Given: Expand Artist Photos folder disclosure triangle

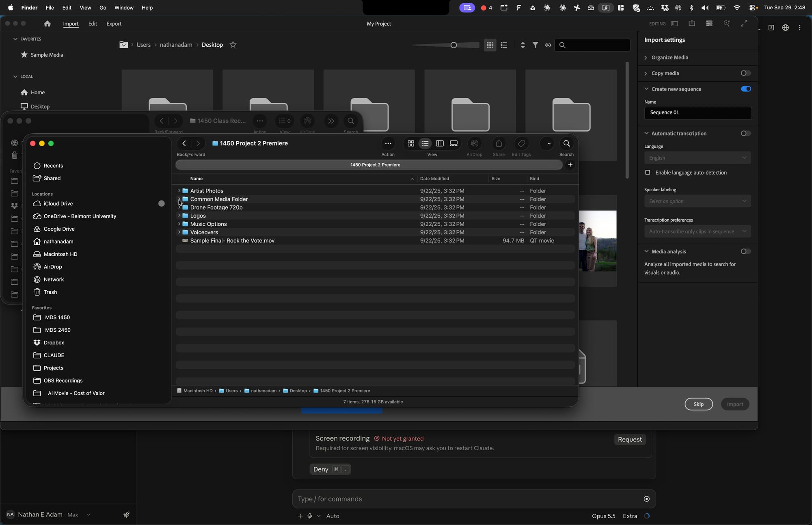Looking at the screenshot, I should (x=179, y=191).
